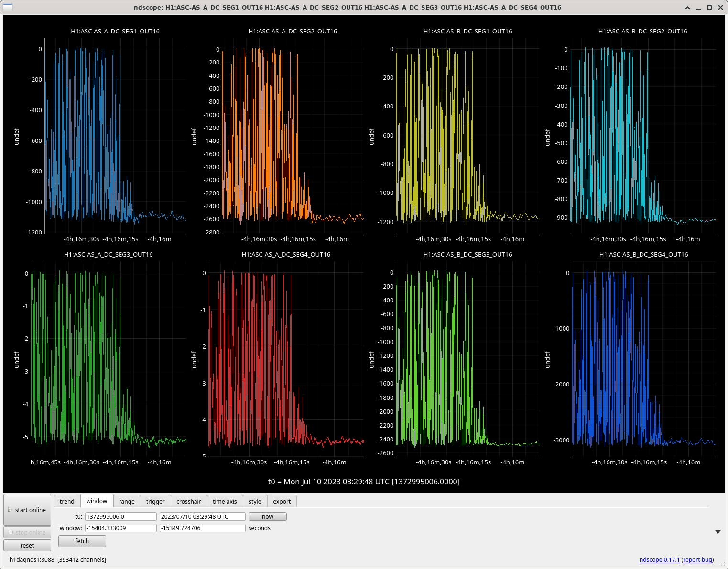Show the style tab
The width and height of the screenshot is (728, 569).
click(255, 501)
